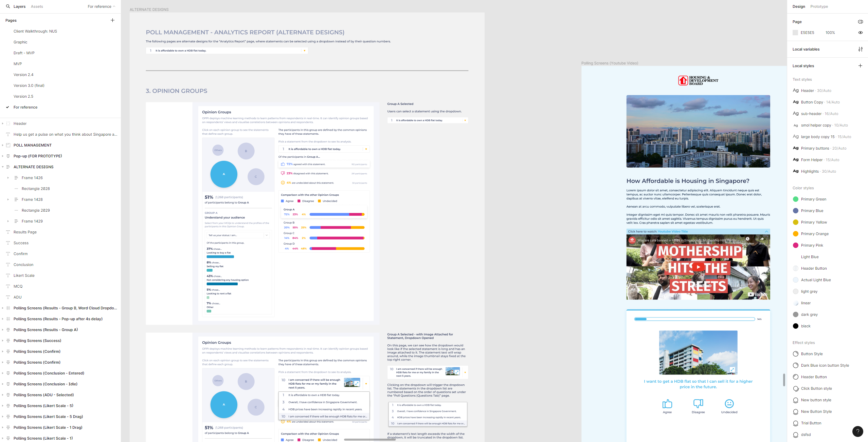Click the right panel vertical scrollbar
The height and width of the screenshot is (442, 868).
784,380
